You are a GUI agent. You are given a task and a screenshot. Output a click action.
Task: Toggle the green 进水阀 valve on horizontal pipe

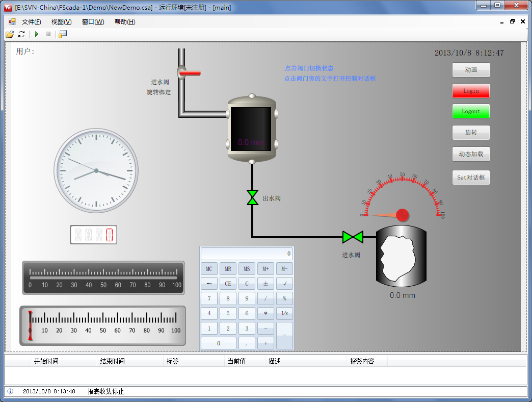coord(353,237)
